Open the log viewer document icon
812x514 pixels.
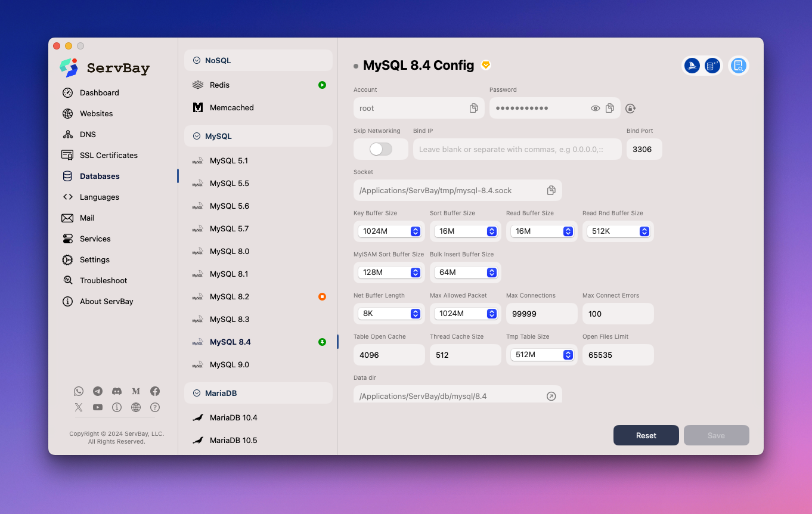coord(739,66)
